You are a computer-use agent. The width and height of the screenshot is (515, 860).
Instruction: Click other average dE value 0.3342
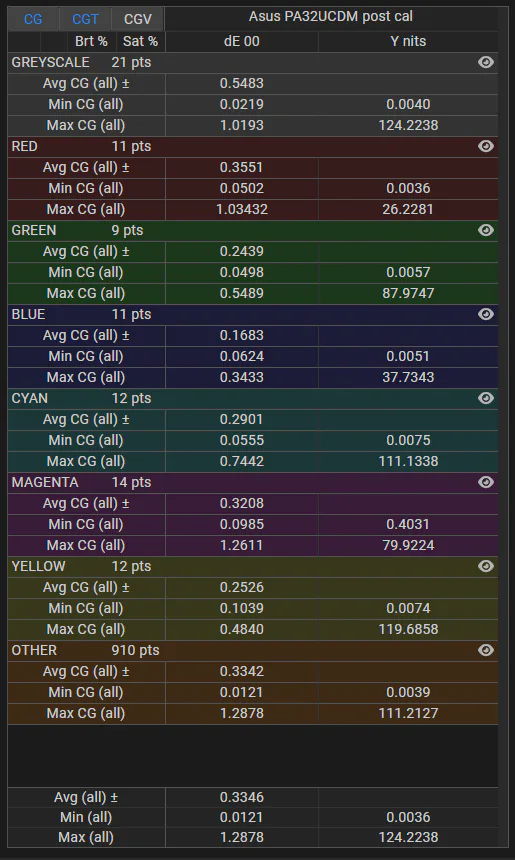pos(242,671)
